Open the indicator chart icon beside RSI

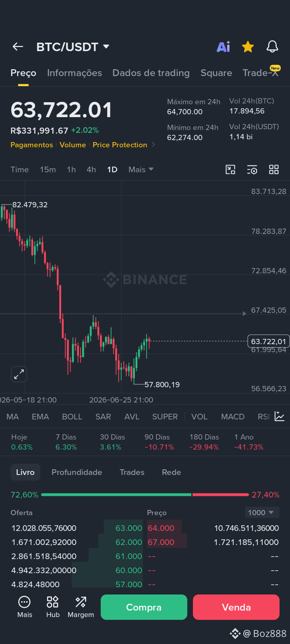point(280,416)
